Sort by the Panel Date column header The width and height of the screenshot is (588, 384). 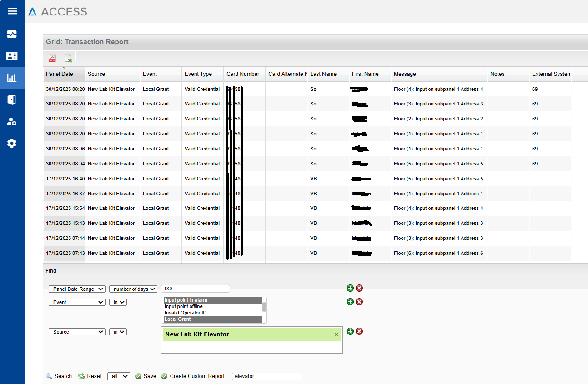pos(64,74)
